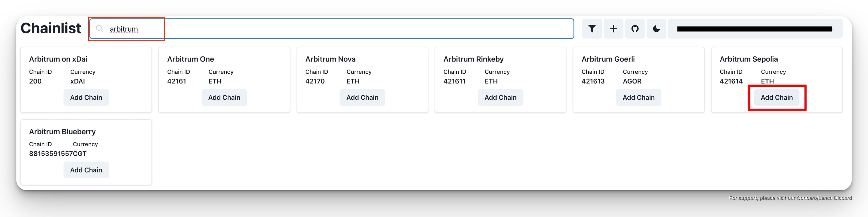Add Chain for Arbitrum Sepolia

pos(777,98)
